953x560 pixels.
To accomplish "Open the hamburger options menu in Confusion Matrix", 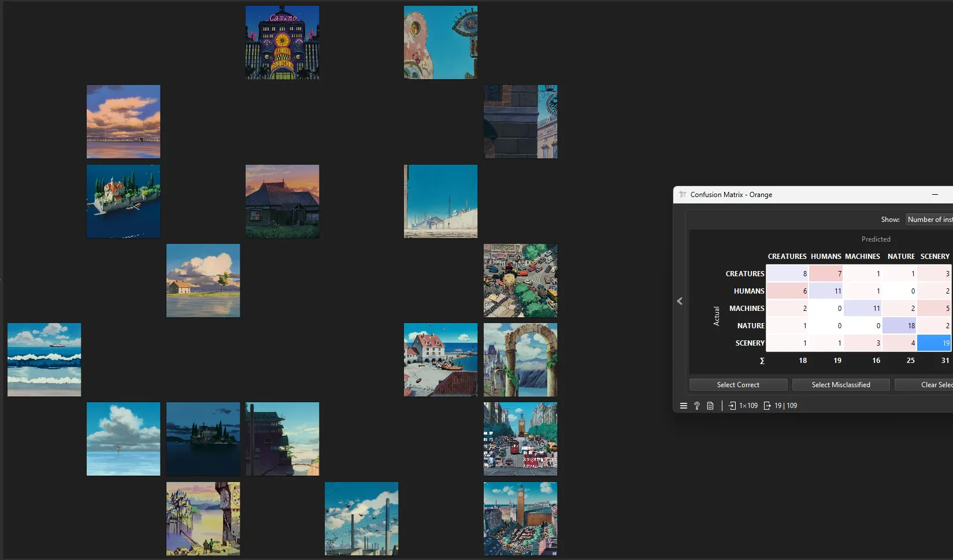I will (683, 405).
